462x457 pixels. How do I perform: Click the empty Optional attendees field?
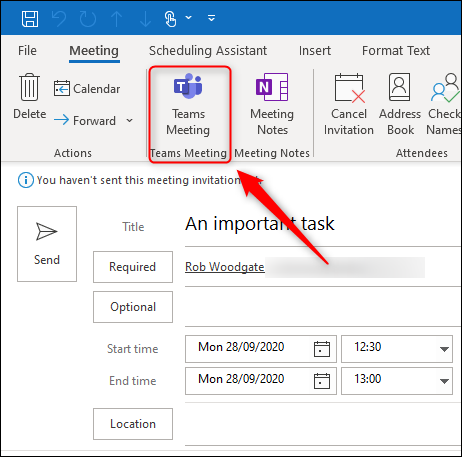(x=323, y=307)
